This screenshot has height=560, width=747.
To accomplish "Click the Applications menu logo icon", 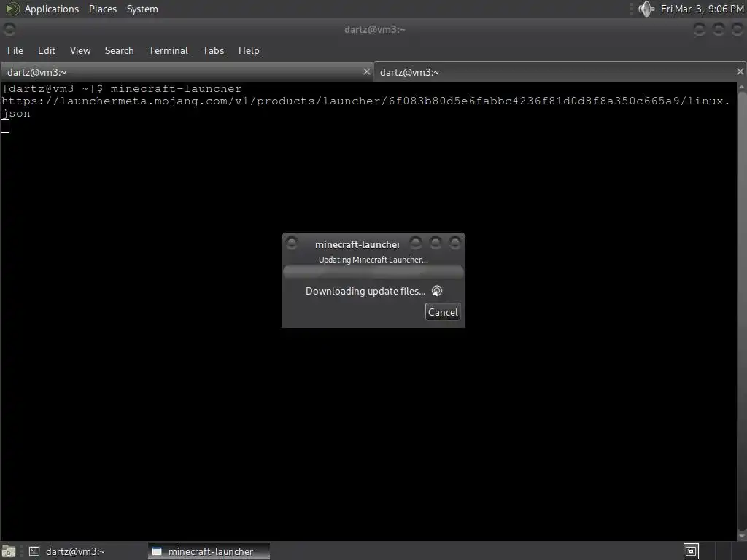I will [x=12, y=9].
